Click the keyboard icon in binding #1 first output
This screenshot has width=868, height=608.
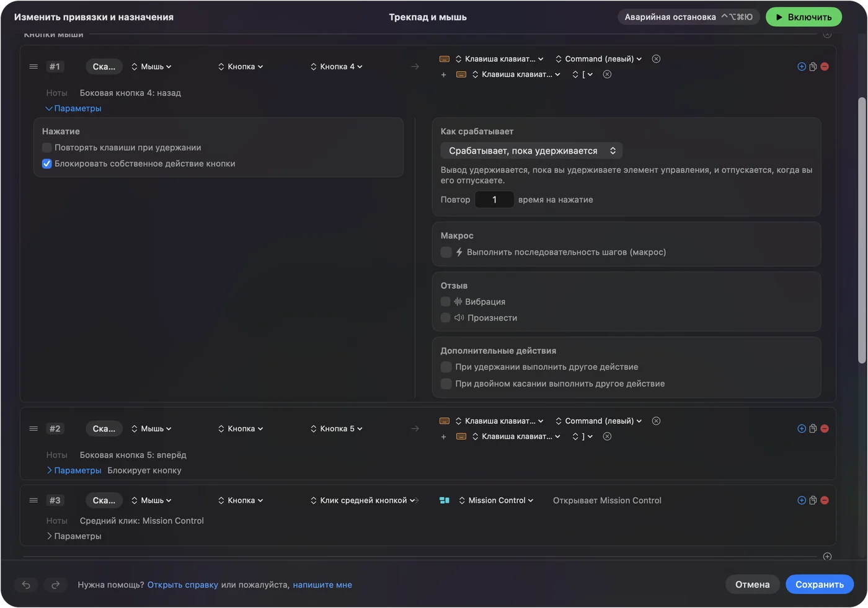pos(445,59)
